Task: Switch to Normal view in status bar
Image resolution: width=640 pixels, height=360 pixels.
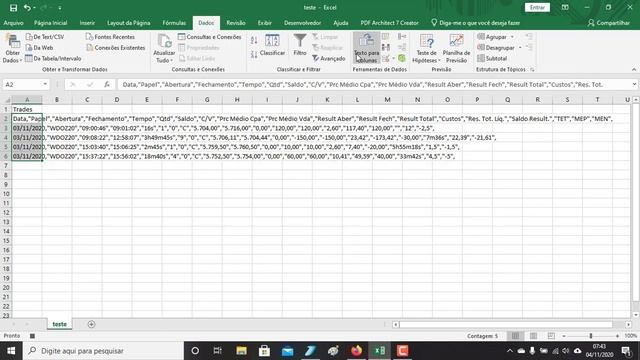Action: pos(516,336)
